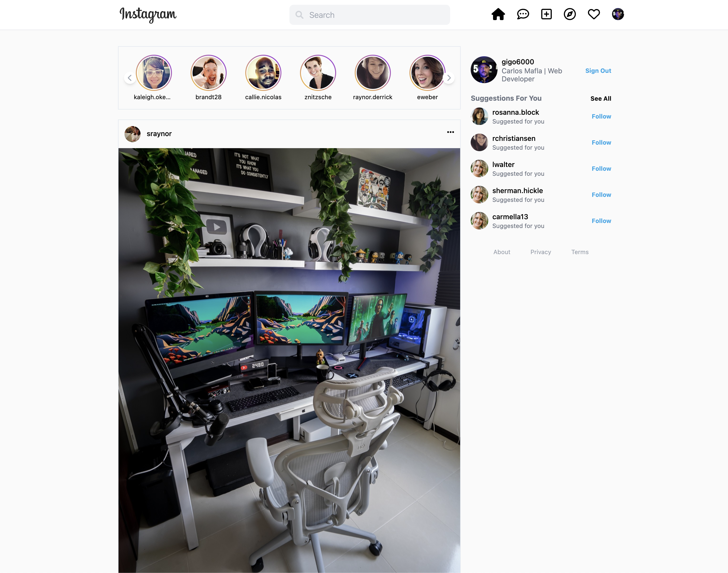The height and width of the screenshot is (573, 728).
Task: Follow rchristiansen suggested account
Action: [x=601, y=142]
